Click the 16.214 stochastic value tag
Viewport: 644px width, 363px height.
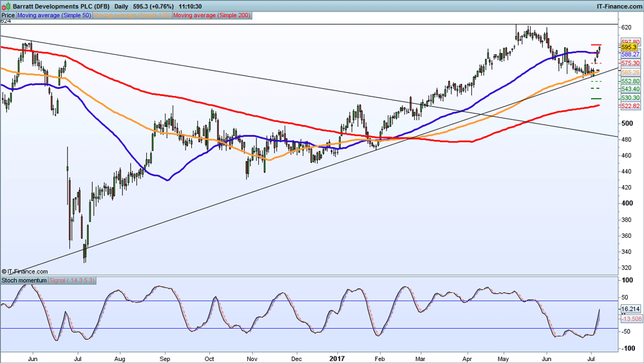(x=630, y=309)
